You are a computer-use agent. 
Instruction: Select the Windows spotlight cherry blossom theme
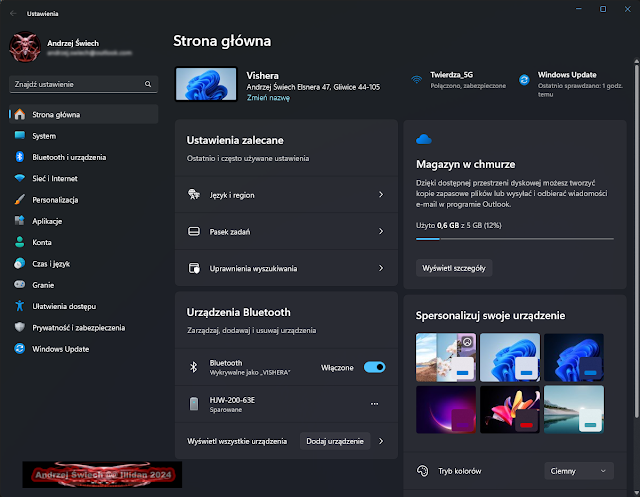pyautogui.click(x=446, y=357)
